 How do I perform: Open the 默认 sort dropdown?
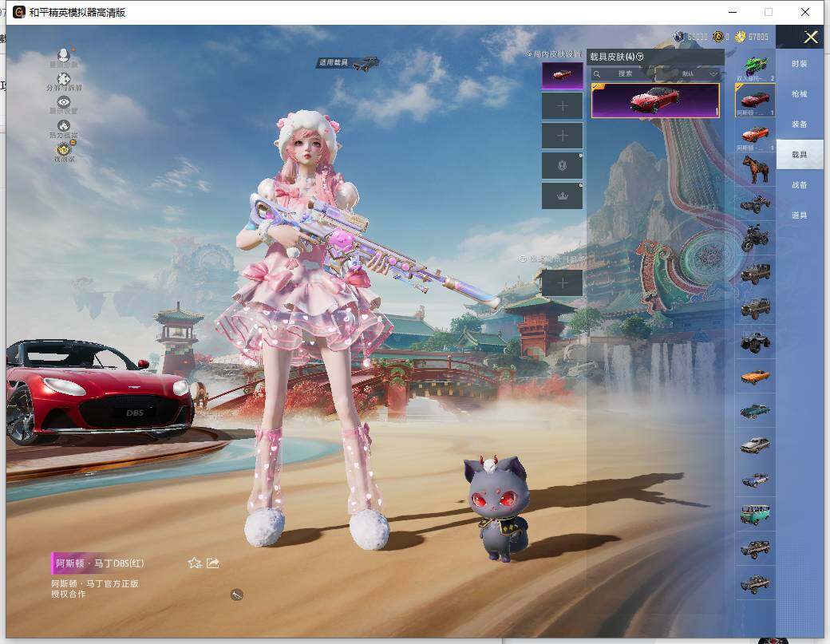click(688, 73)
